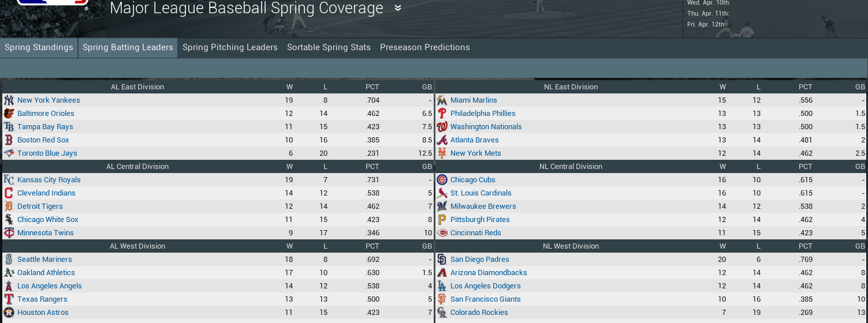868x323 pixels.
Task: Open the Oakland Athletics team link
Action: (46, 273)
